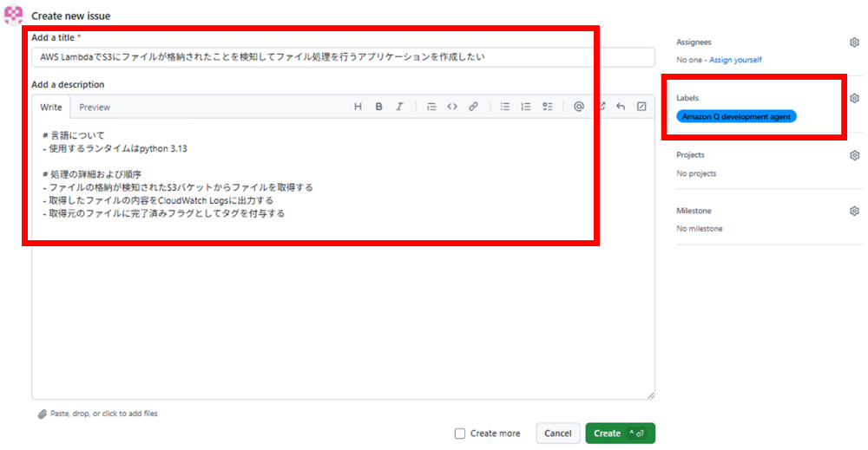Screen dimensions: 868x450
Task: Click the issue title input field
Action: click(343, 57)
